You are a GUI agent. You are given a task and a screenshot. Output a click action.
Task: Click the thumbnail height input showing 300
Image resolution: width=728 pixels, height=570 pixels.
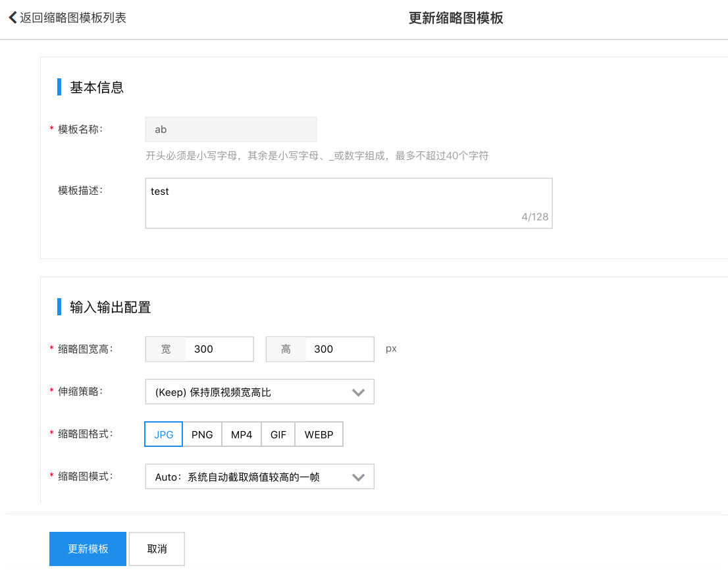[x=340, y=350]
